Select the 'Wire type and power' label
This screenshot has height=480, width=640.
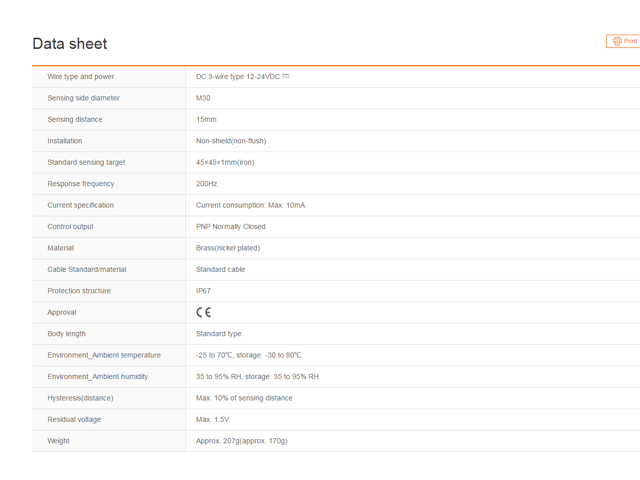(x=81, y=77)
